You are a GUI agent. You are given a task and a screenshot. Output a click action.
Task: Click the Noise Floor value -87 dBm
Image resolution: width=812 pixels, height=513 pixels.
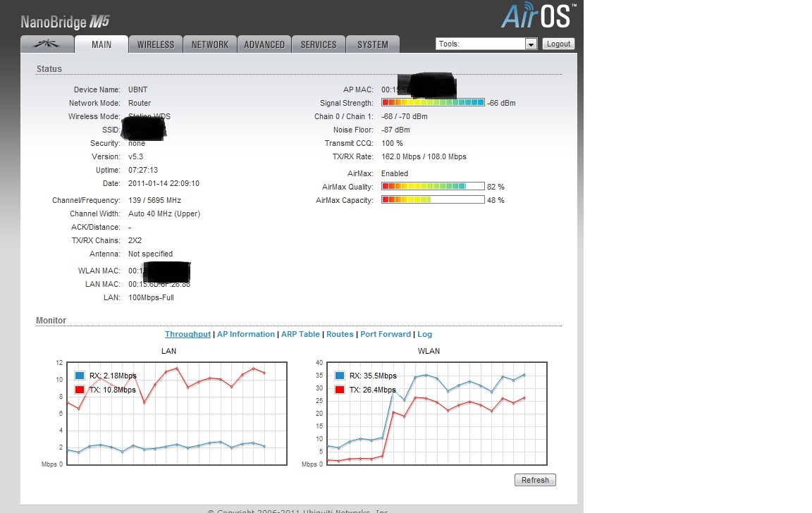click(395, 130)
